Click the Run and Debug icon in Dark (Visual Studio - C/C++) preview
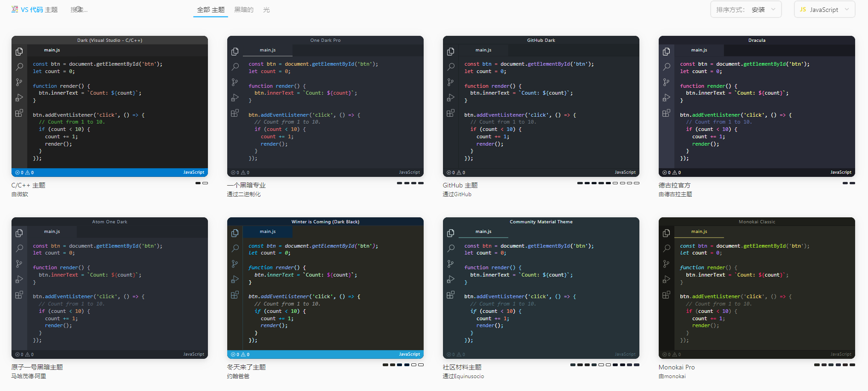Screen dimensions: 868x391 tap(19, 97)
